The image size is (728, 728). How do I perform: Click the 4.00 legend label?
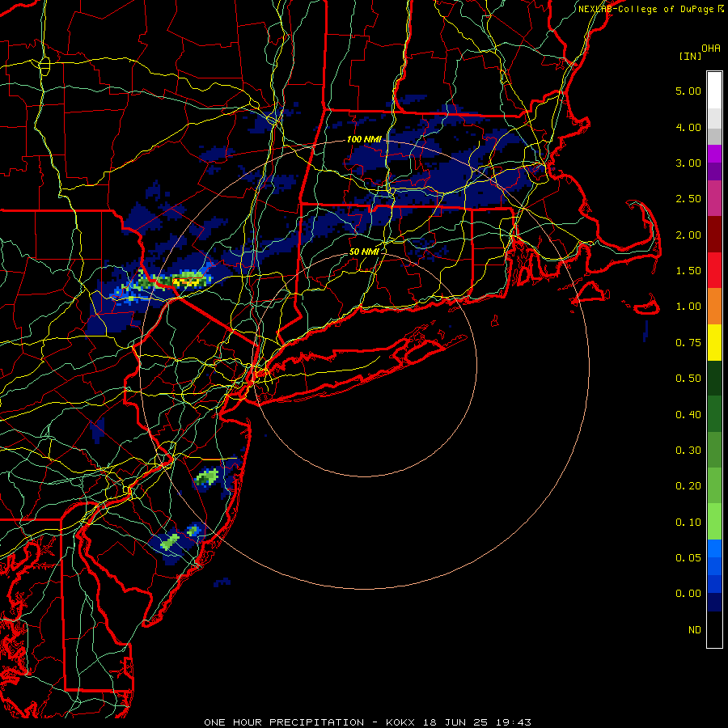688,127
